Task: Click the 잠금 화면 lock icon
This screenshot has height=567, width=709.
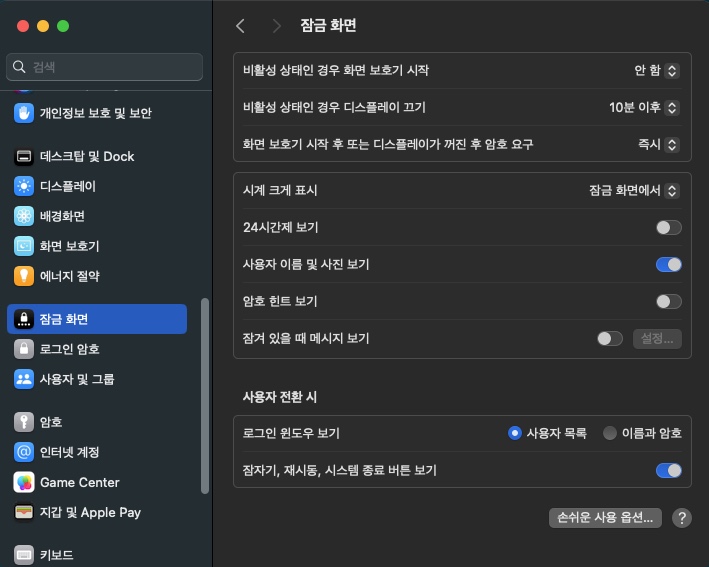Action: tap(24, 319)
